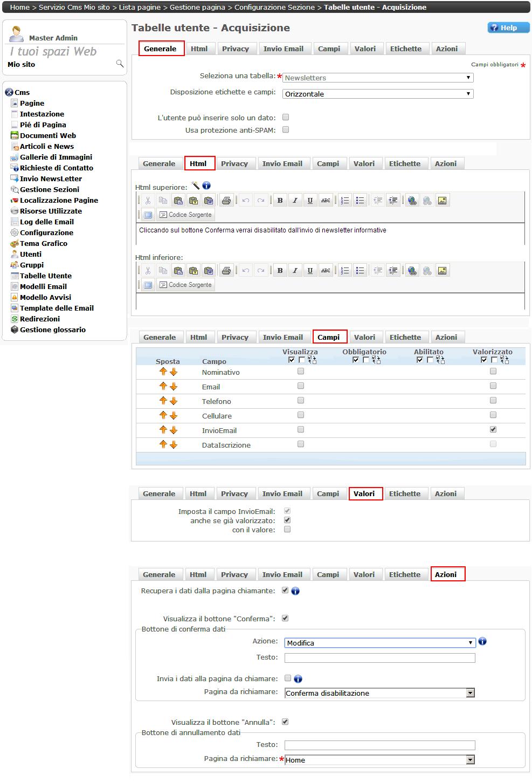Click Bold in the Html superiore toolbar
Viewport: 532px width, 782px height.
click(280, 201)
